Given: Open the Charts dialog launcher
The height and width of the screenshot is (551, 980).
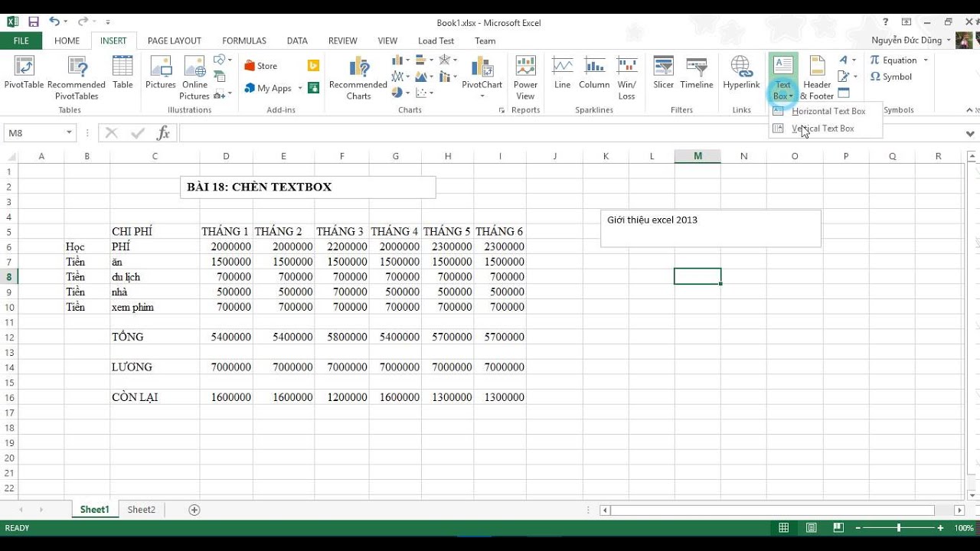Looking at the screenshot, I should 501,110.
